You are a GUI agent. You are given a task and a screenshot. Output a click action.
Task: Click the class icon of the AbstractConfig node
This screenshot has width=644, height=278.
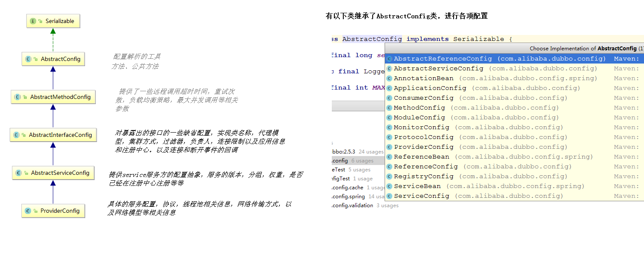(28, 59)
